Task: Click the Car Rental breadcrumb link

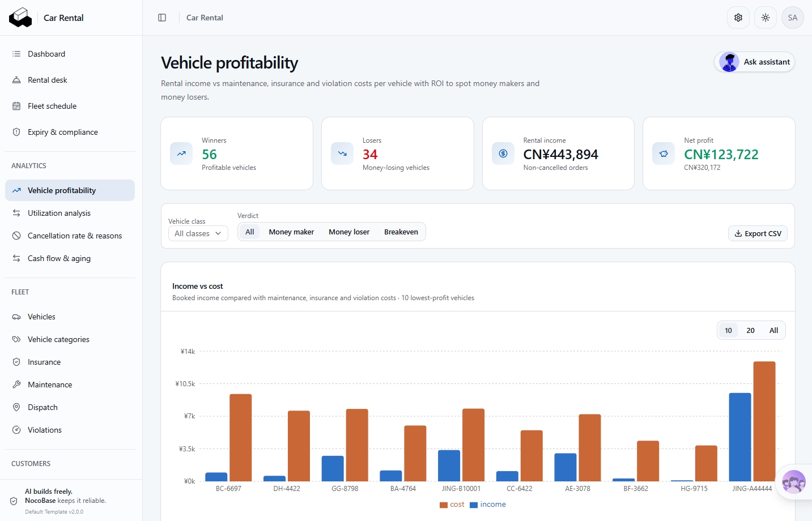Action: click(205, 18)
